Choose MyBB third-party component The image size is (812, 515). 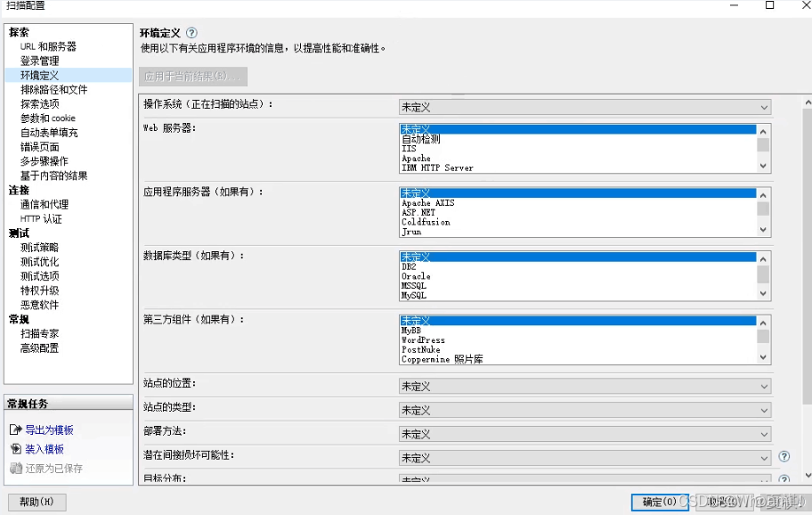411,330
